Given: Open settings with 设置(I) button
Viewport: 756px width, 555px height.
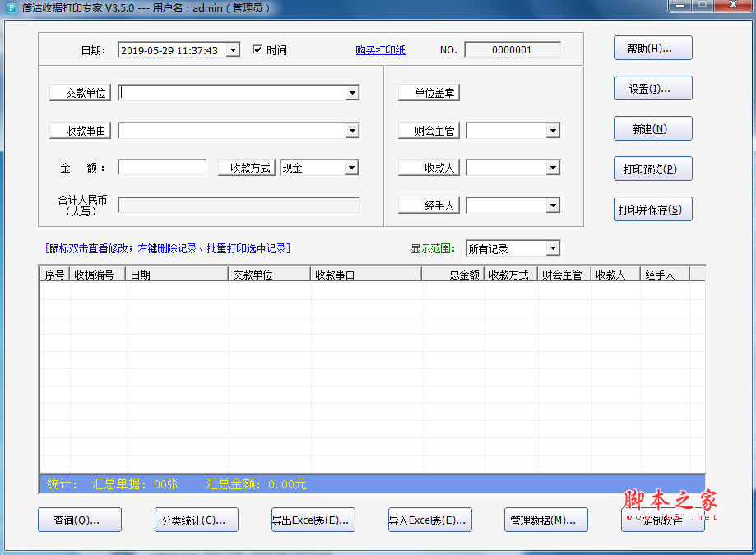Looking at the screenshot, I should (652, 88).
